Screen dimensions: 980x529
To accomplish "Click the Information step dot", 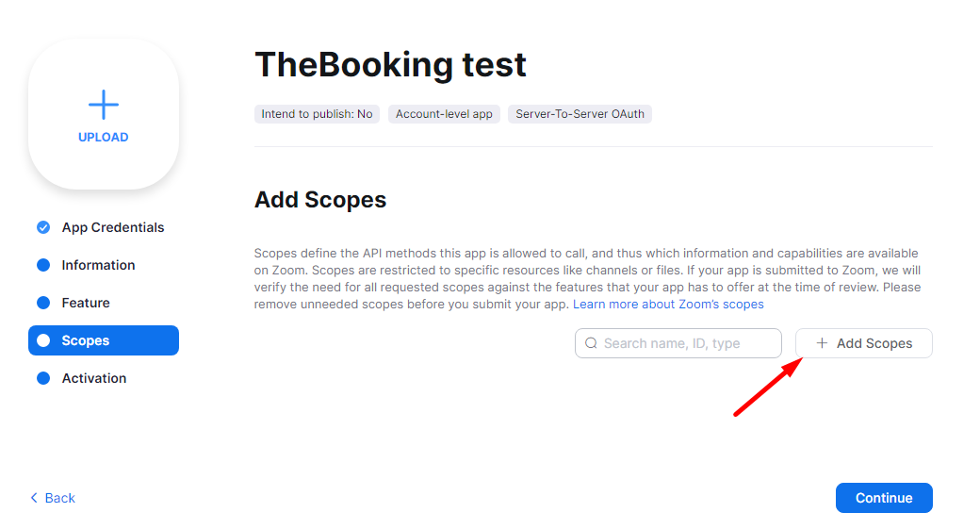I will pyautogui.click(x=43, y=265).
